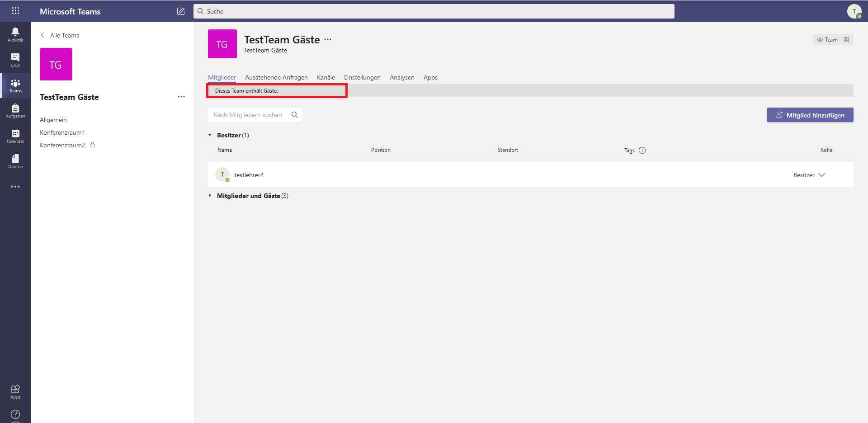Image resolution: width=868 pixels, height=423 pixels.
Task: Click the testlehrer4 member name
Action: [249, 175]
